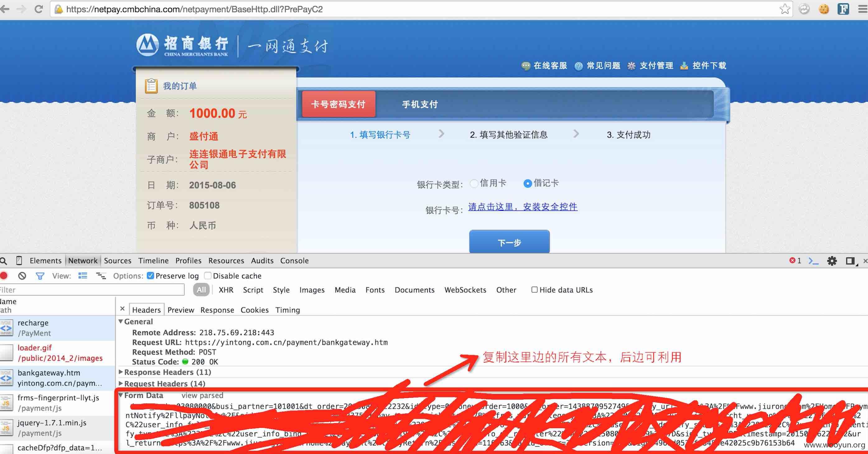Switch to the Sources panel

click(x=118, y=261)
